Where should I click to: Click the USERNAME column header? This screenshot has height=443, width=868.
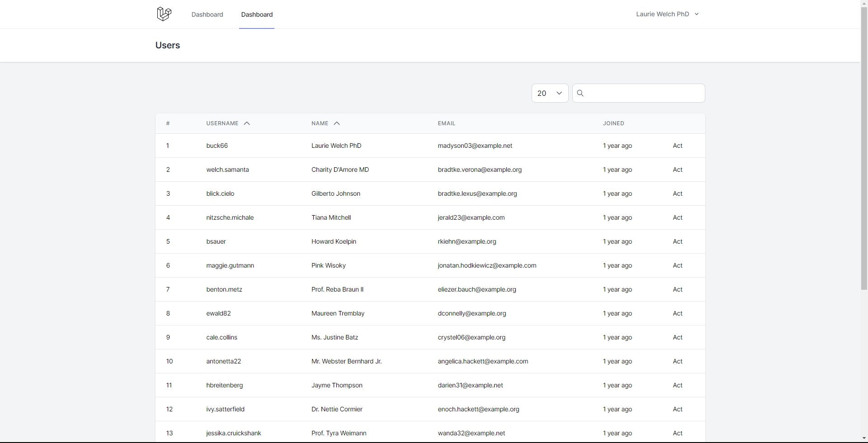click(x=222, y=123)
